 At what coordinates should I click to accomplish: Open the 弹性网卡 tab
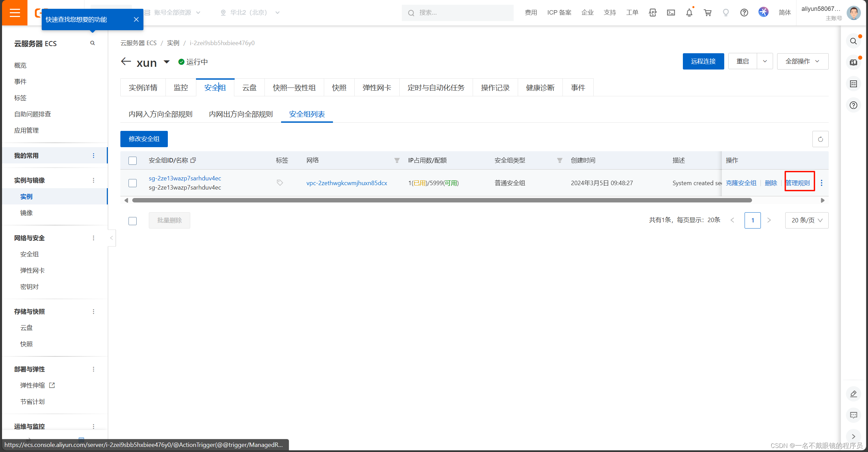(377, 87)
